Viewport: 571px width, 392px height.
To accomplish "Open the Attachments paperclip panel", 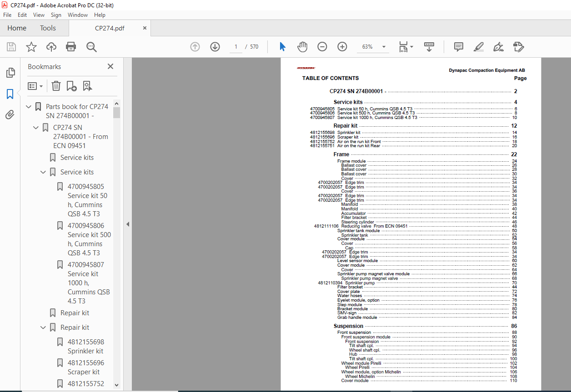I will pos(10,115).
